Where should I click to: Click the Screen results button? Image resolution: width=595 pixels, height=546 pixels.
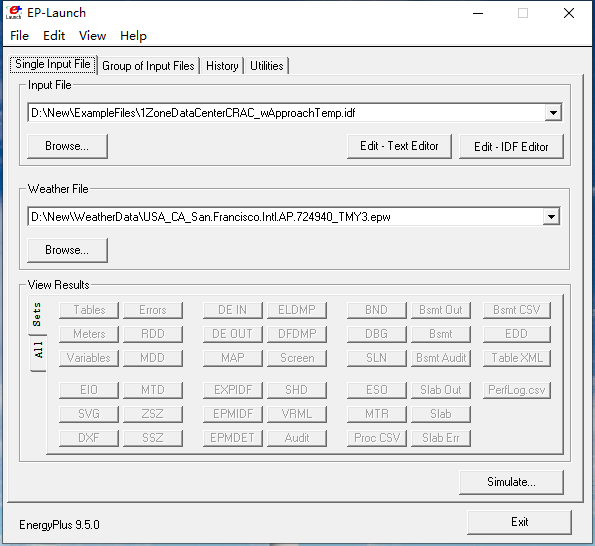tap(297, 358)
